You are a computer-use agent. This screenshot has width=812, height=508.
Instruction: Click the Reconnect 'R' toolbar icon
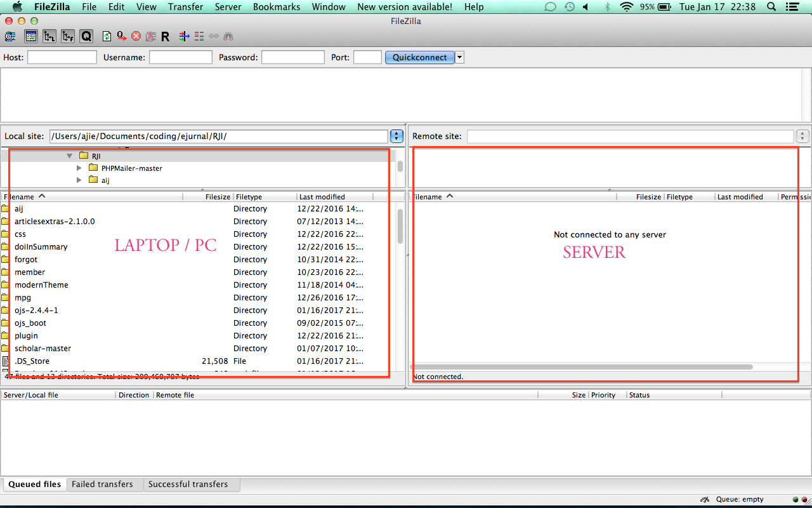165,36
